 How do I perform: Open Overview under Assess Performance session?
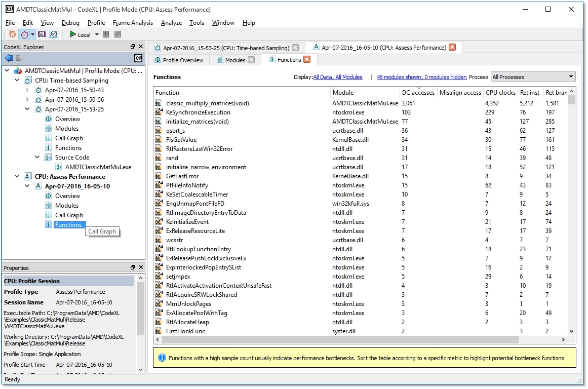(67, 196)
